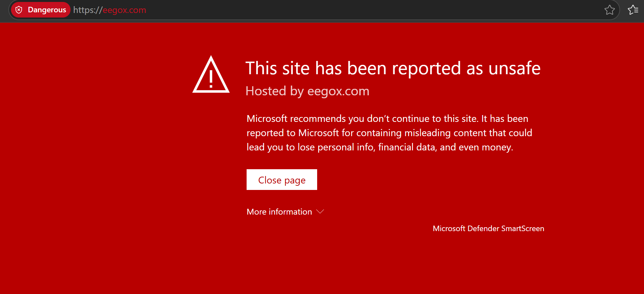Click the exclamation mark inside the triangle
The image size is (644, 294).
211,79
